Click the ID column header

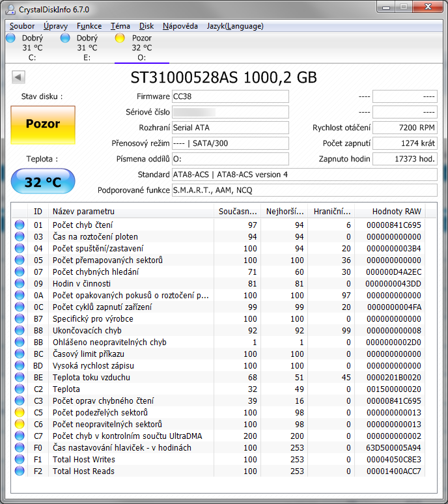click(38, 211)
